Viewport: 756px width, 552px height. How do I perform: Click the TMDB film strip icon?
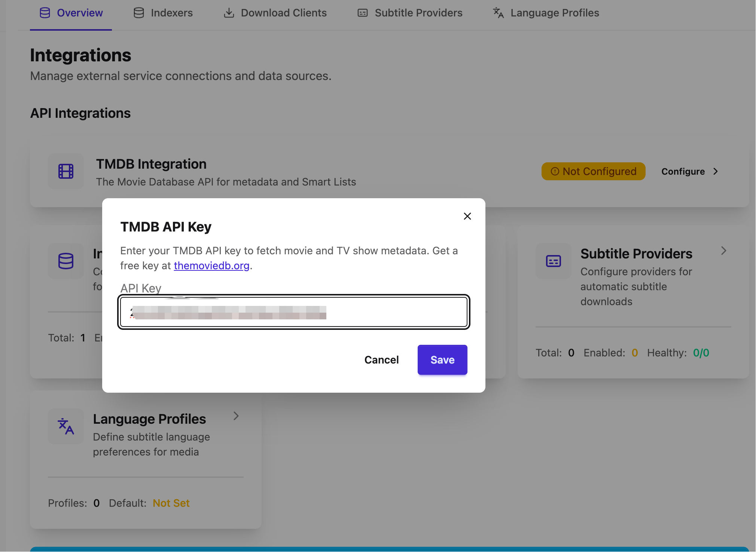(66, 171)
